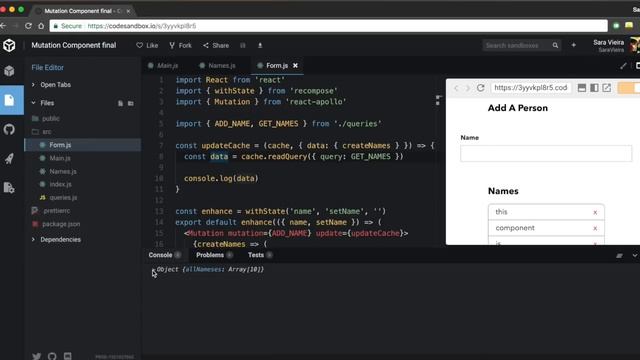Open the feedback chat icon
Image resolution: width=640 pixels, height=360 pixels.
[x=68, y=356]
